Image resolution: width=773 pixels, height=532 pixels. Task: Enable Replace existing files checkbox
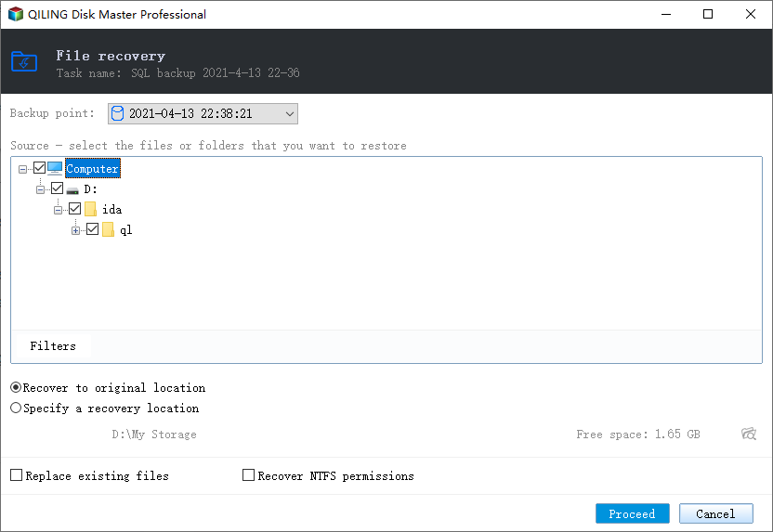click(x=17, y=474)
